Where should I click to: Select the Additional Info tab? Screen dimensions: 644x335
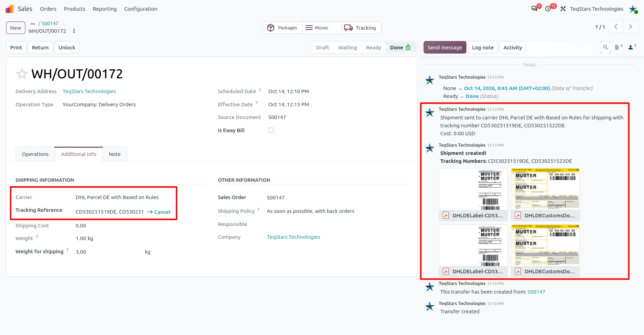click(x=79, y=154)
